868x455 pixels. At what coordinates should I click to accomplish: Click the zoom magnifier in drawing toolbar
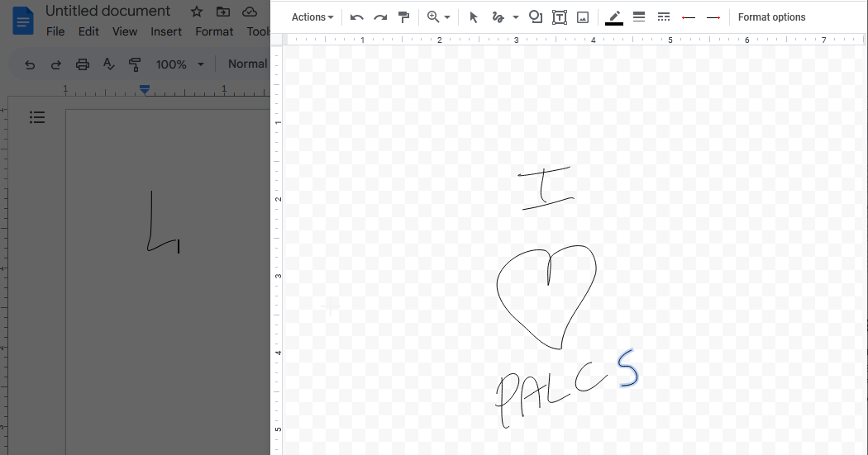tap(433, 17)
